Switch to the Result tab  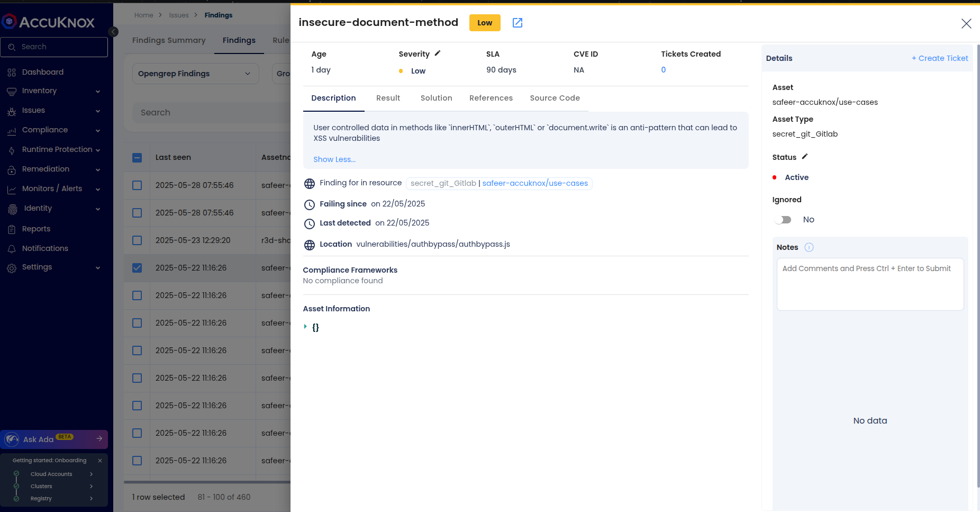click(388, 98)
